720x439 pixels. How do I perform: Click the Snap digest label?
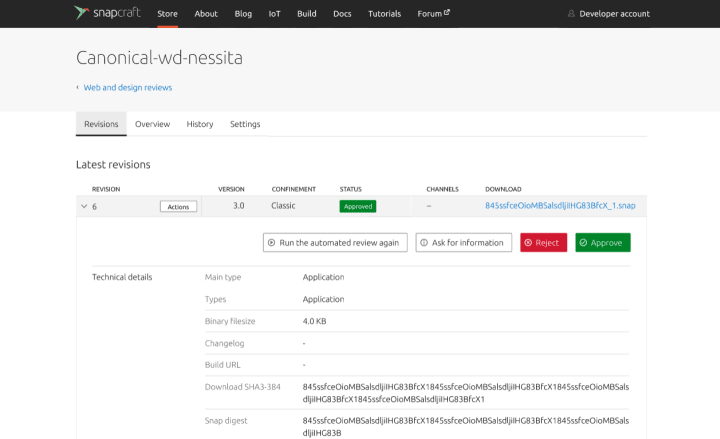pyautogui.click(x=226, y=421)
